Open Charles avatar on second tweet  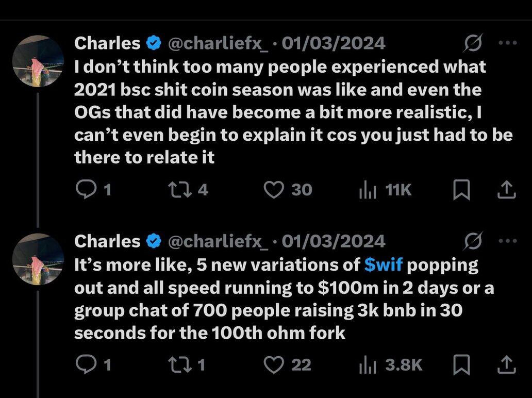pyautogui.click(x=38, y=259)
